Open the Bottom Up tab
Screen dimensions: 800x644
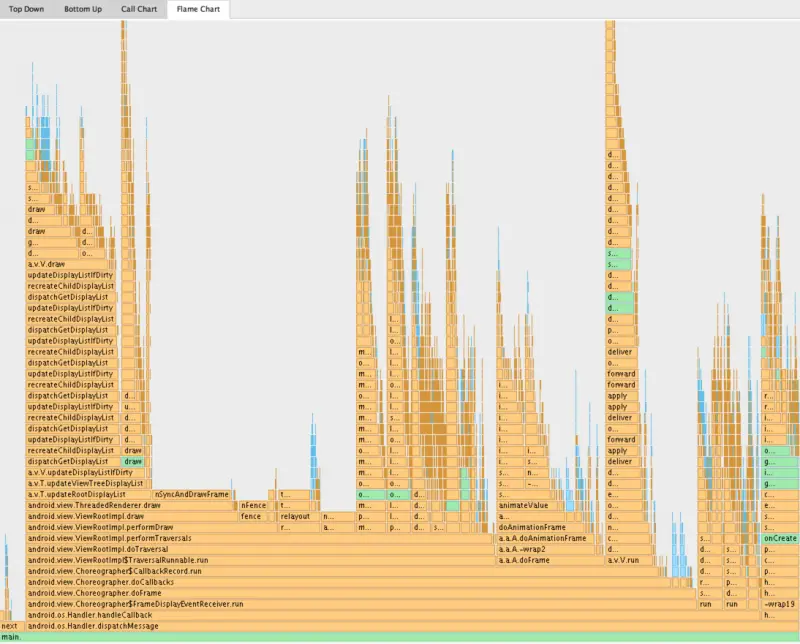pyautogui.click(x=83, y=9)
